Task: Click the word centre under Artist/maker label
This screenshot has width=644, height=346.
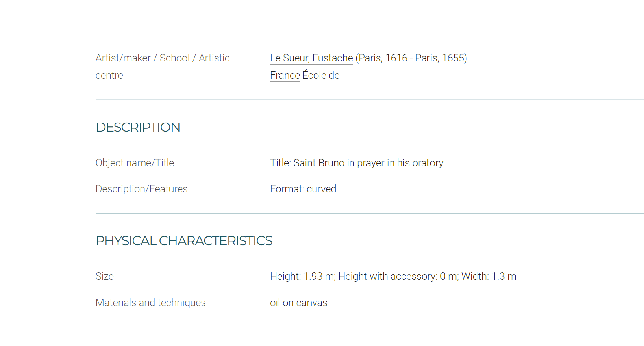Action: 109,75
